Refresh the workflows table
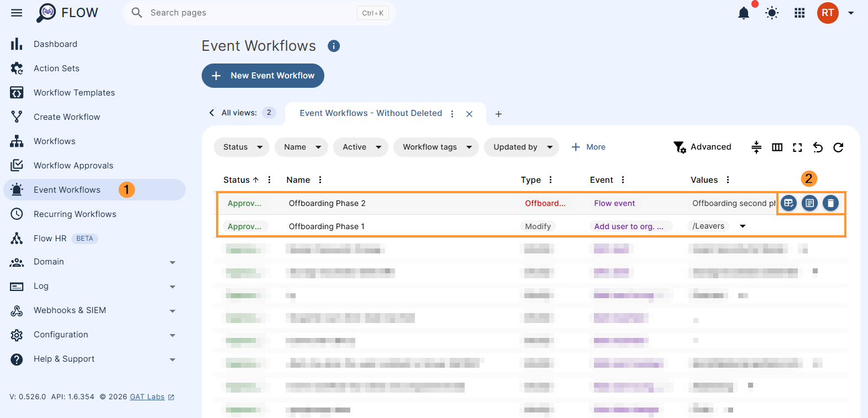Image resolution: width=868 pixels, height=418 pixels. [x=838, y=147]
